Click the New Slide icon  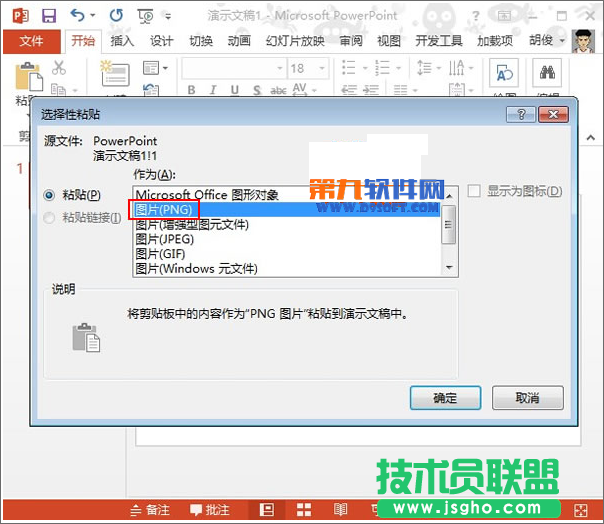115,73
